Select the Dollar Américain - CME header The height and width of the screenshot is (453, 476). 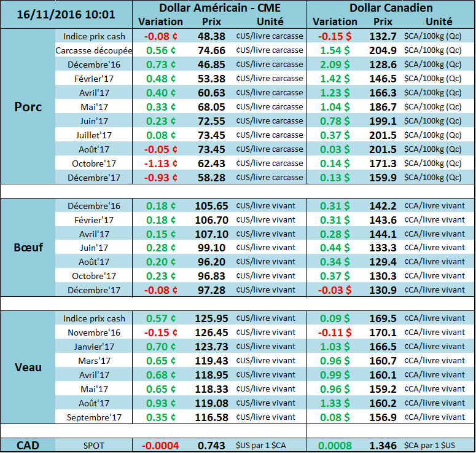pos(219,8)
